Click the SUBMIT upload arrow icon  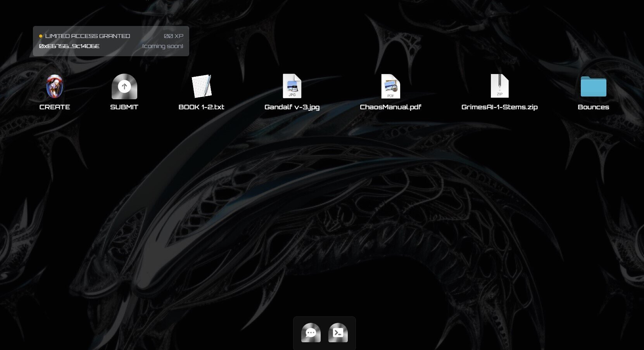tap(124, 86)
